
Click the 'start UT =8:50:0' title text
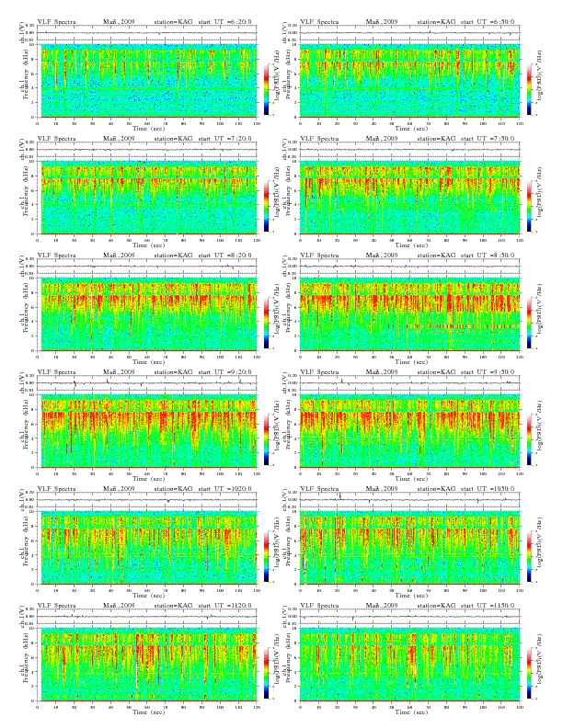coord(488,256)
